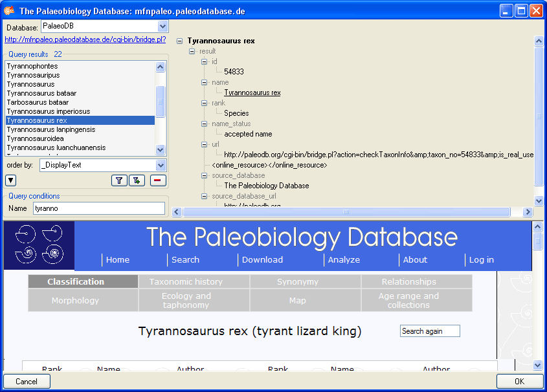Select Tyrannosauripus in query results

80,75
